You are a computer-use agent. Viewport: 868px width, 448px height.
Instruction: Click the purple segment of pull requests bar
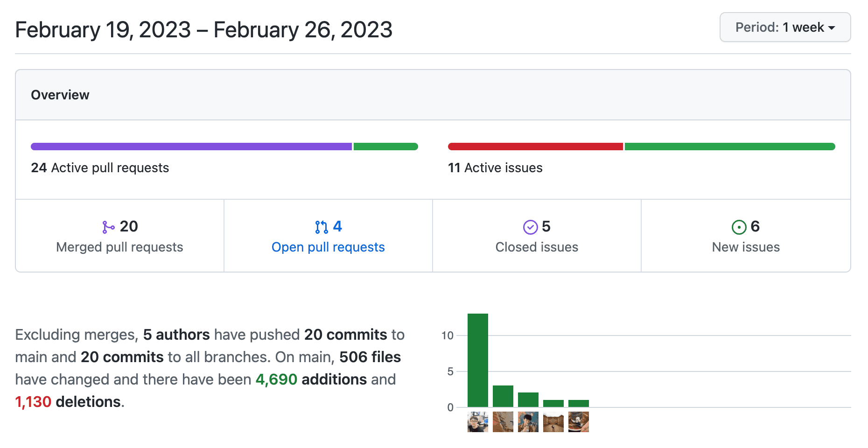pyautogui.click(x=191, y=147)
